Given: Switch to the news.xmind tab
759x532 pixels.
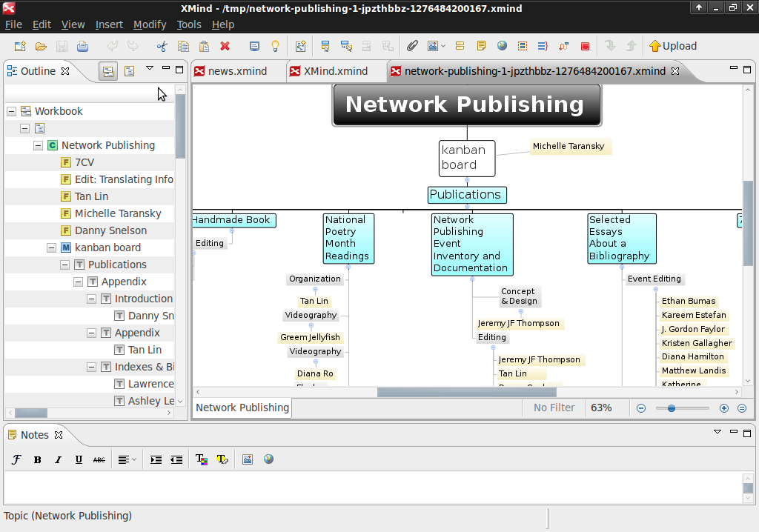Looking at the screenshot, I should 237,71.
